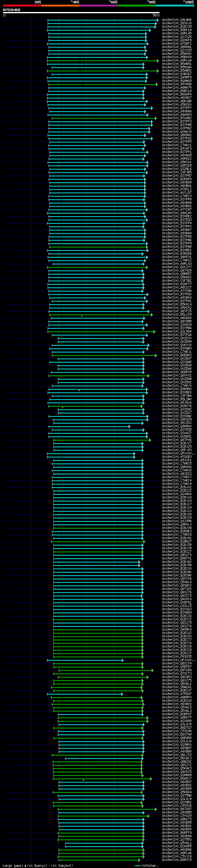This screenshot has width=197, height=868.
Task: Click the 563 query length marker
Action: (x=155, y=15)
